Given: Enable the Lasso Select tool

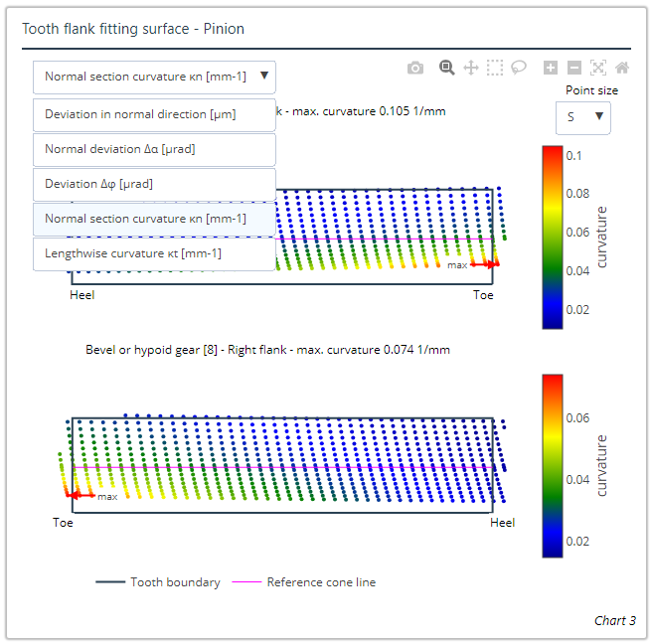Looking at the screenshot, I should pos(519,68).
